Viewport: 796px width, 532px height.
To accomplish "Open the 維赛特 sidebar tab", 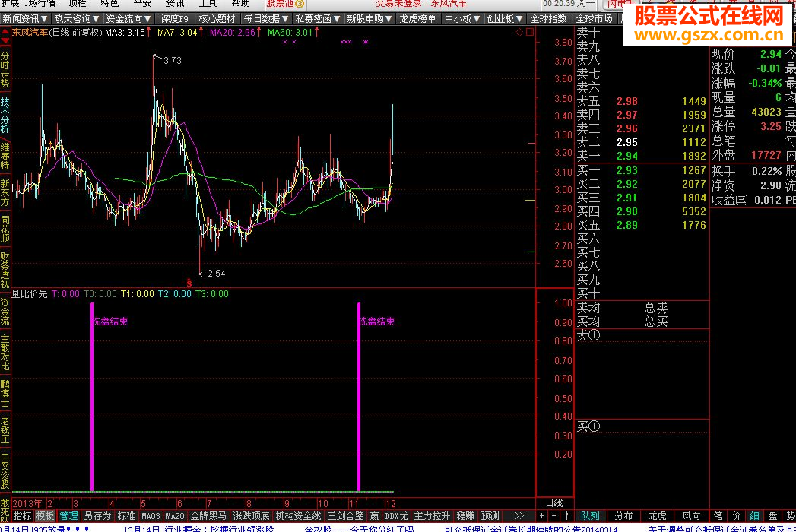I will (5, 157).
